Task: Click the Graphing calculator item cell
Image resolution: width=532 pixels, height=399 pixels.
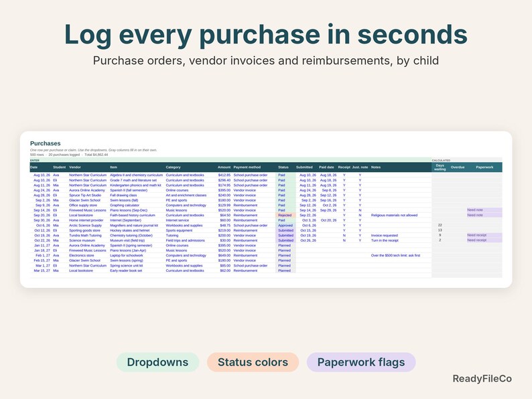Action: pyautogui.click(x=125, y=206)
